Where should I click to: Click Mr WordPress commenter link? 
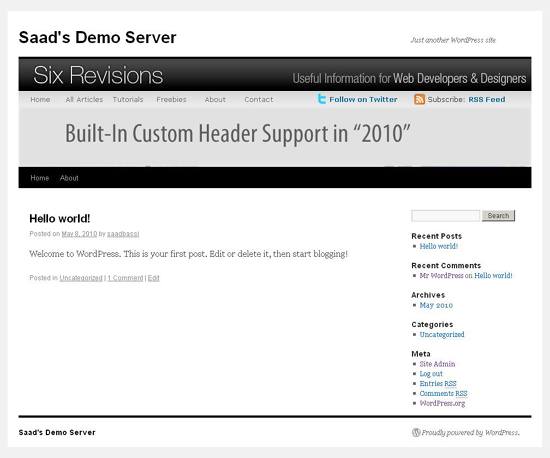441,276
